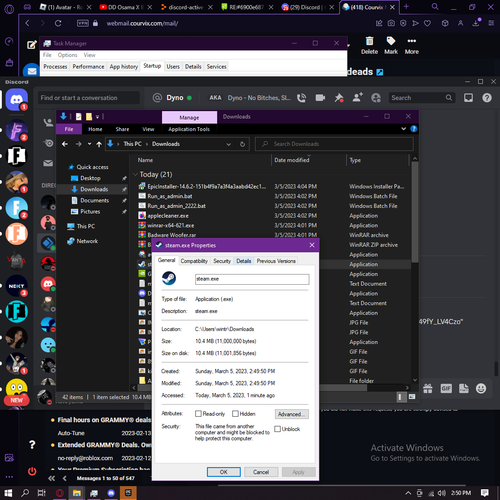Go up one folder in File Explorer
500x500 pixels.
pyautogui.click(x=99, y=144)
